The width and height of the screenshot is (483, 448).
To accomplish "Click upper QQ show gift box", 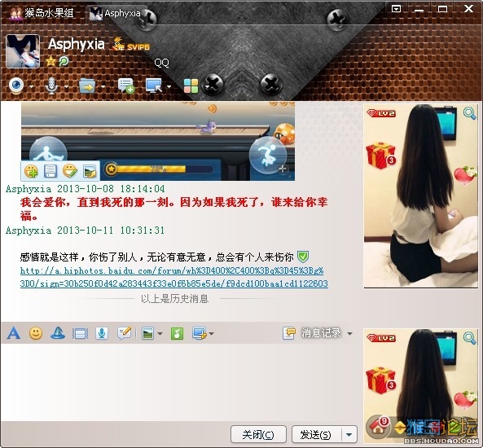I will click(x=380, y=156).
